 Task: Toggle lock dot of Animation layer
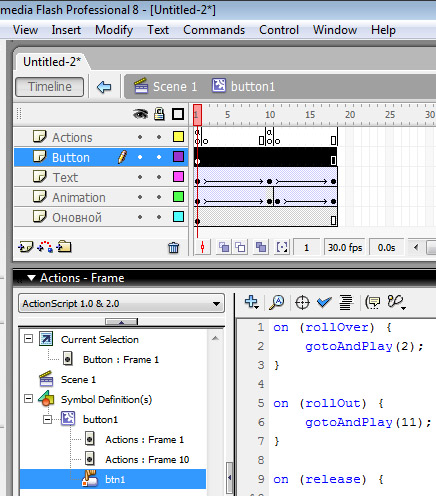[159, 197]
